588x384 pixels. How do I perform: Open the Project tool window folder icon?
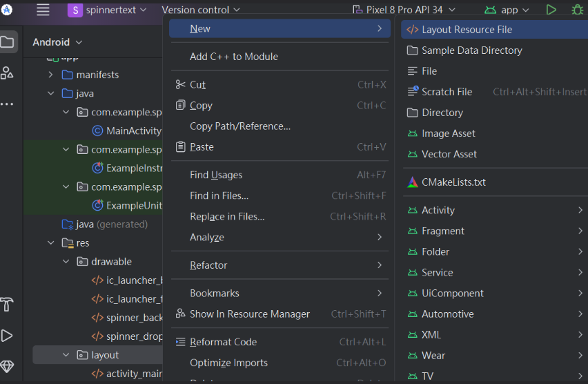pyautogui.click(x=7, y=42)
